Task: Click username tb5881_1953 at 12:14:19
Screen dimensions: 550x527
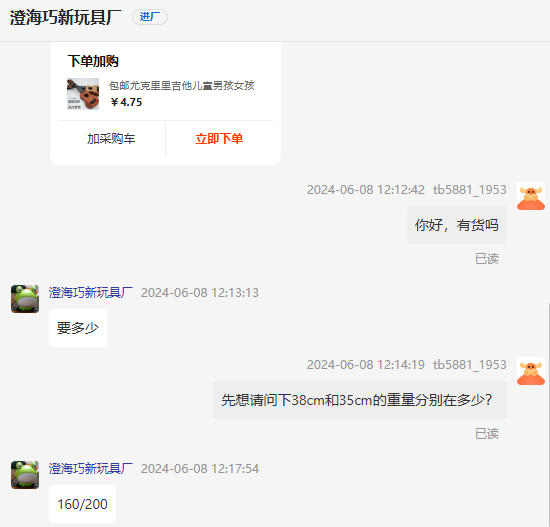Action: tap(470, 365)
